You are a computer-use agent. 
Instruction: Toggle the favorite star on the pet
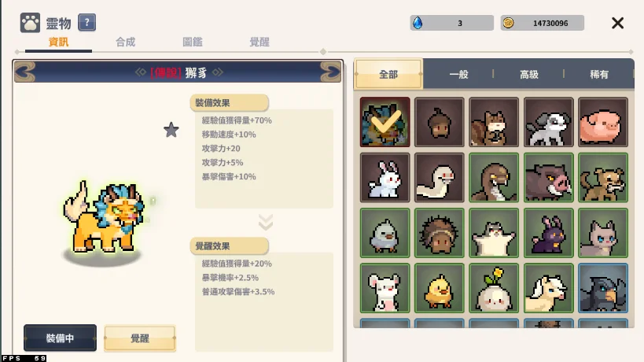click(171, 131)
